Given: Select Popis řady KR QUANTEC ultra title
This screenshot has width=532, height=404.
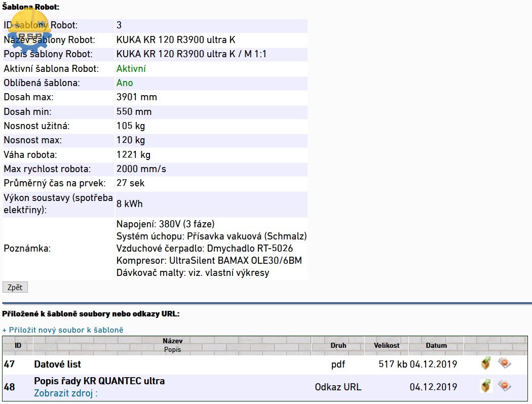Looking at the screenshot, I should tap(99, 381).
